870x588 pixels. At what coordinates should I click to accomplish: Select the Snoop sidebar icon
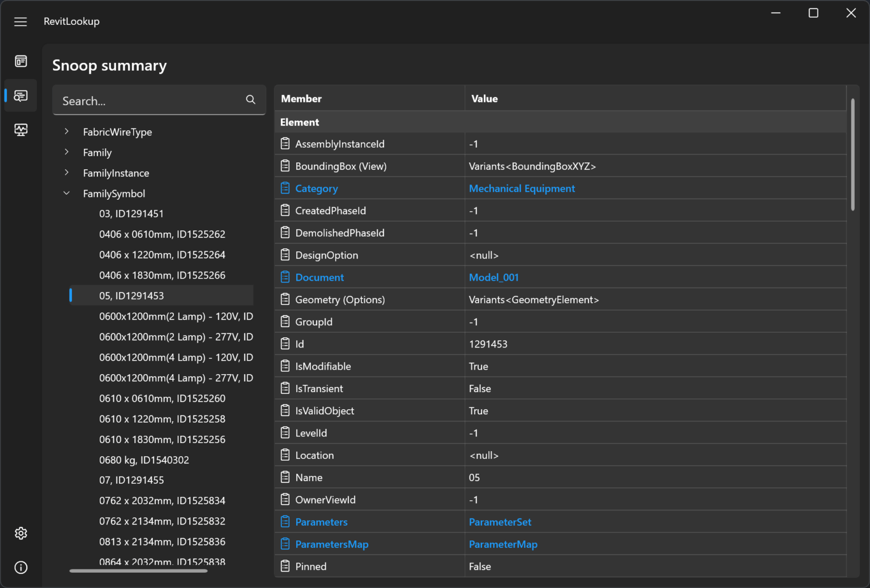coord(20,95)
